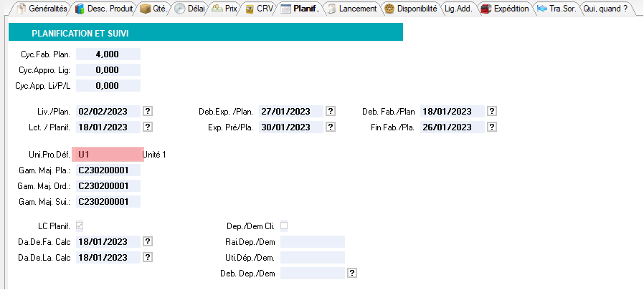
Task: Click the Cyc.Fab. Plan. value field
Action: (x=108, y=54)
